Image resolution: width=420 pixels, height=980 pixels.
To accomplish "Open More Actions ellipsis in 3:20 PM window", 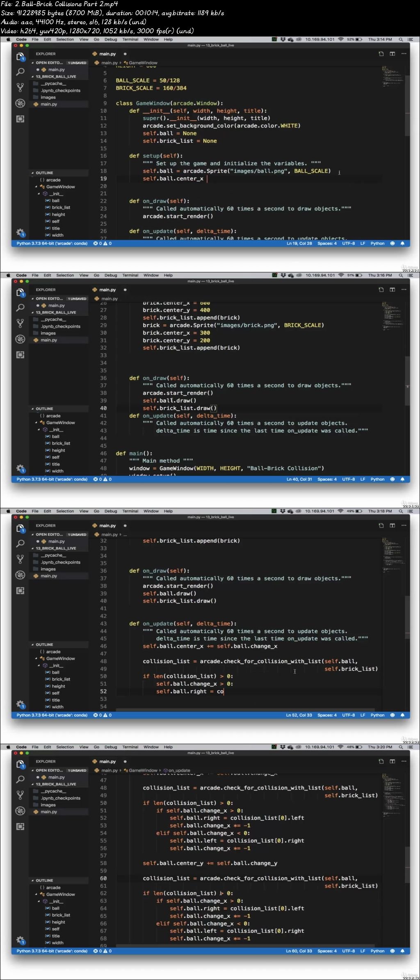I will tap(404, 761).
